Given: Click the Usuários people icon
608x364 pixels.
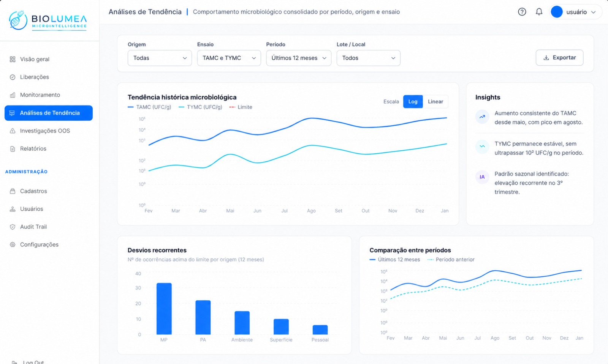Looking at the screenshot, I should [13, 209].
